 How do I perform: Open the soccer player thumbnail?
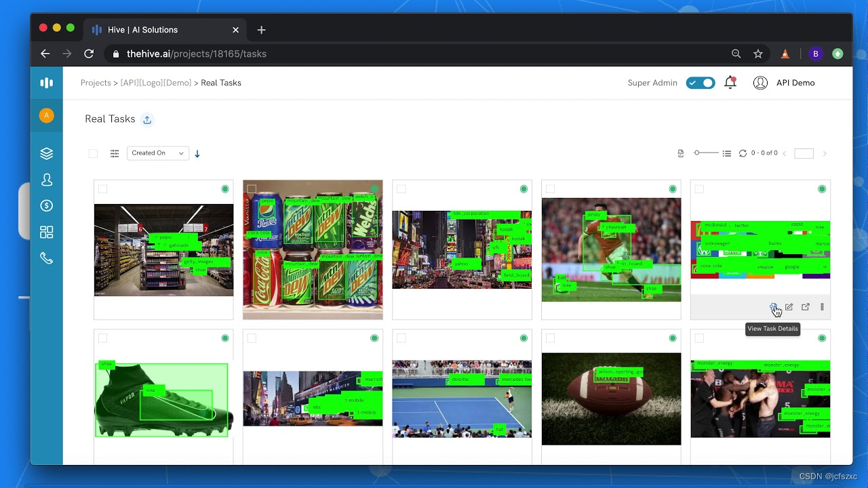coord(611,250)
